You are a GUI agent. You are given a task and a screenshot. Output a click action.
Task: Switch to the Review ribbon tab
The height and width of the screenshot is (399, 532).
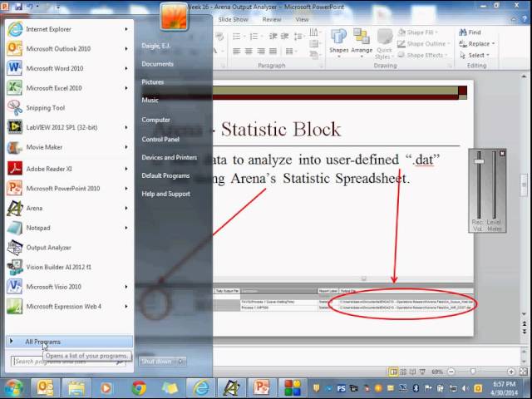[272, 19]
